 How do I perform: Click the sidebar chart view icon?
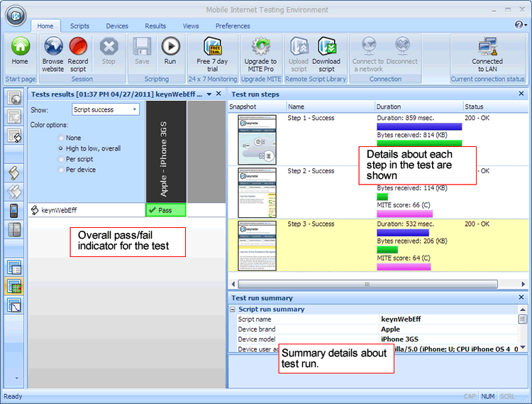14,305
